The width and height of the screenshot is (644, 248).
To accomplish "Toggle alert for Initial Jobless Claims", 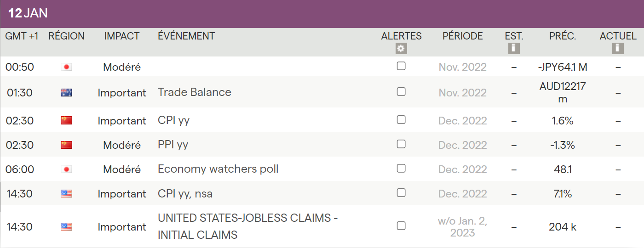I will 401,226.
